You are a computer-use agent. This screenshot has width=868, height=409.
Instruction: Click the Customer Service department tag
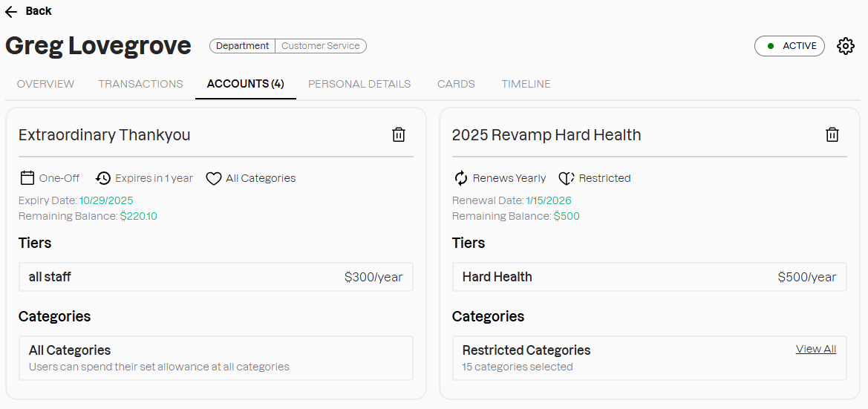click(320, 46)
